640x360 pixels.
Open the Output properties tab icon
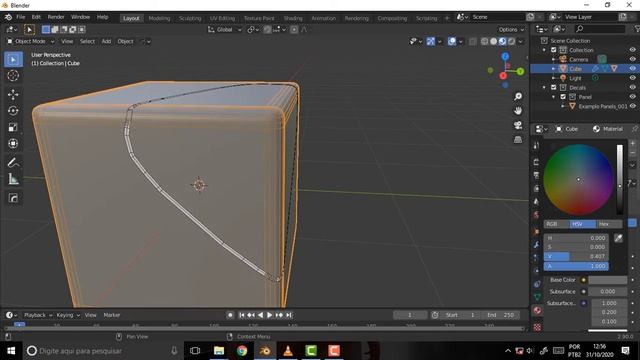coord(537,176)
